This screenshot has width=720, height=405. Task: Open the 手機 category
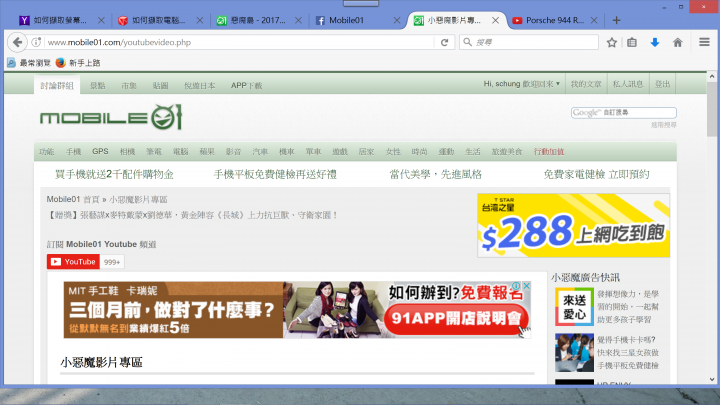tap(73, 152)
